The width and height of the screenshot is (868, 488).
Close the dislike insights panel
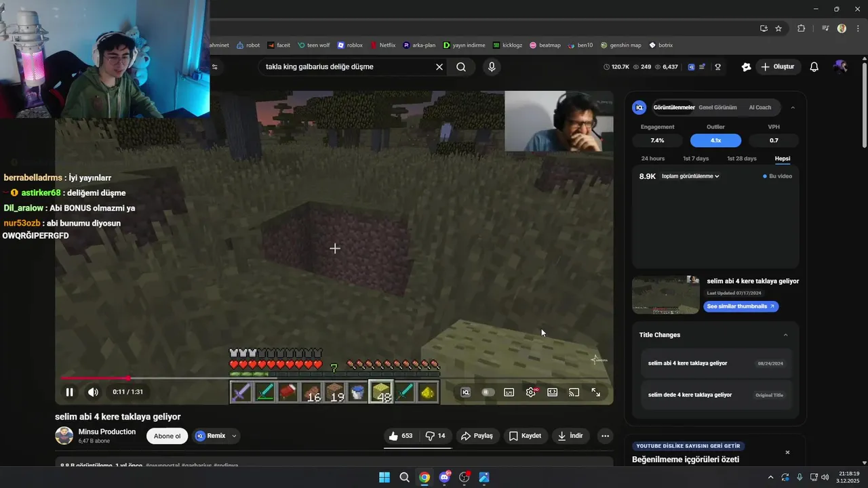point(787,452)
